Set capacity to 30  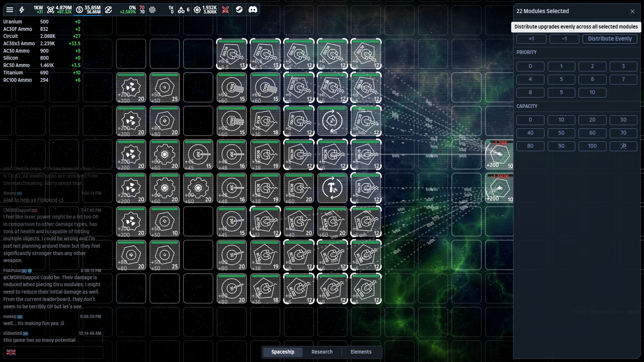coord(623,120)
